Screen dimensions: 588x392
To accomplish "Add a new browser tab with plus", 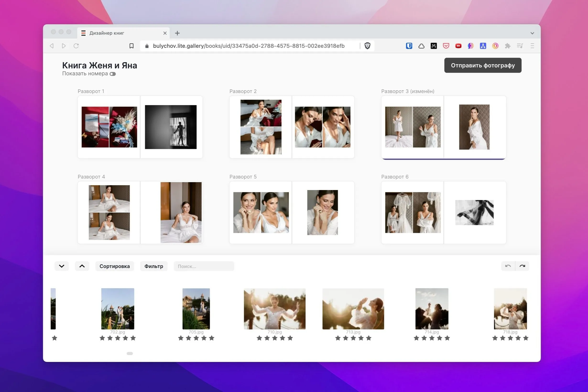I will click(177, 33).
